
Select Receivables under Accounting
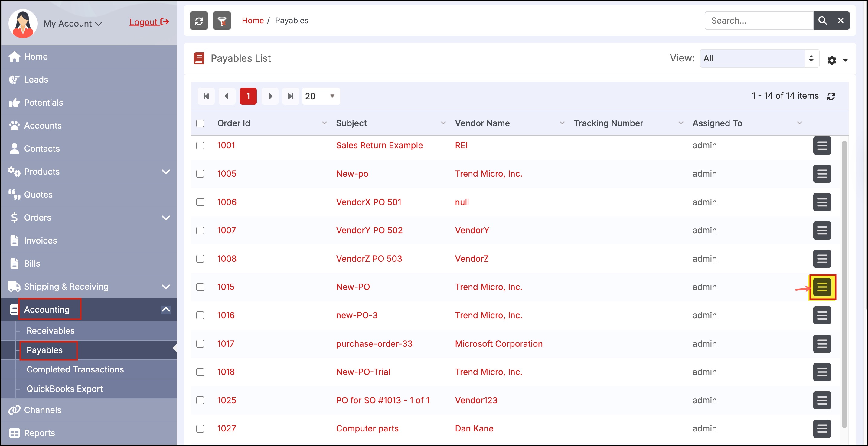pos(51,331)
